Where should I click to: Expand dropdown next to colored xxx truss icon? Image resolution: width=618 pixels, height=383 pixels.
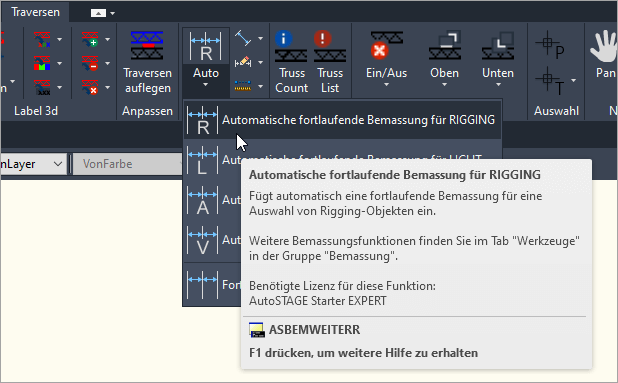(60, 39)
